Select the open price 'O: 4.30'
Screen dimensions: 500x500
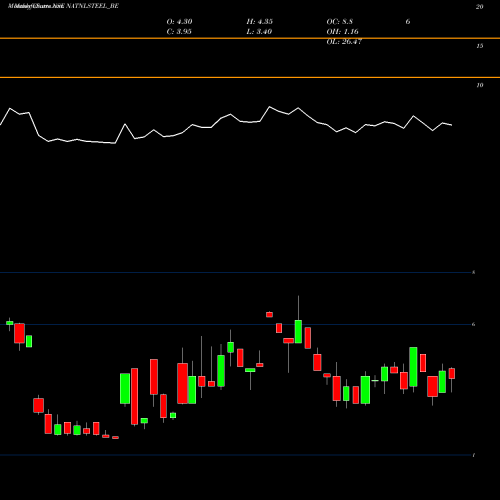pos(179,22)
